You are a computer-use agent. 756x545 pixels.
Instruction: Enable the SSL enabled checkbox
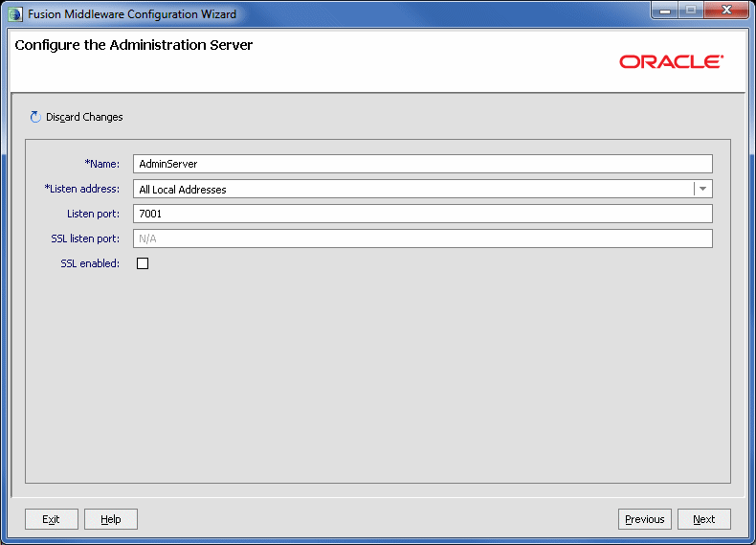(x=143, y=263)
